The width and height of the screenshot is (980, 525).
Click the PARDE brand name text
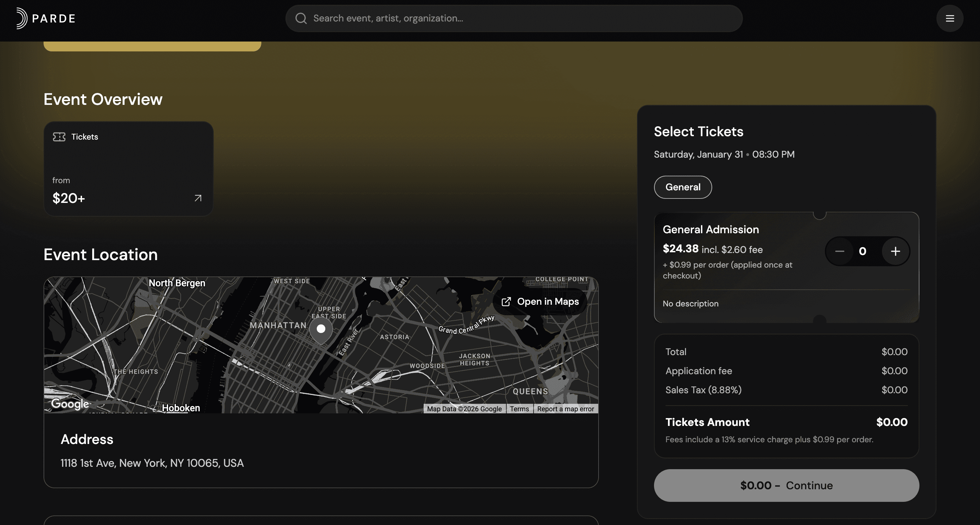[x=54, y=18]
